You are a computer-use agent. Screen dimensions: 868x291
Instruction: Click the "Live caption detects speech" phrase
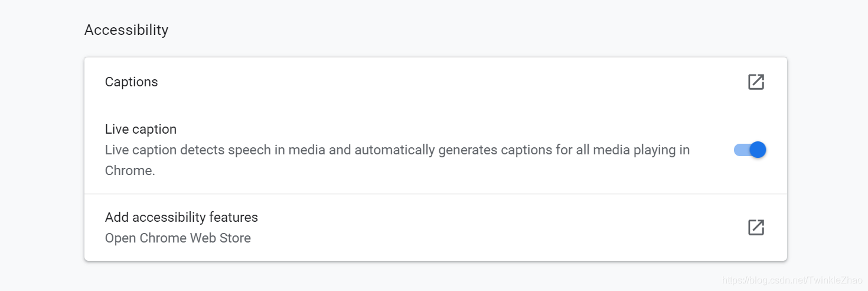(188, 150)
